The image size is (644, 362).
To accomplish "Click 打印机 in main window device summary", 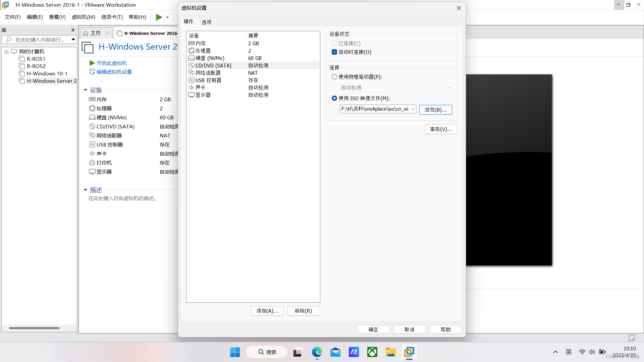I will click(104, 163).
